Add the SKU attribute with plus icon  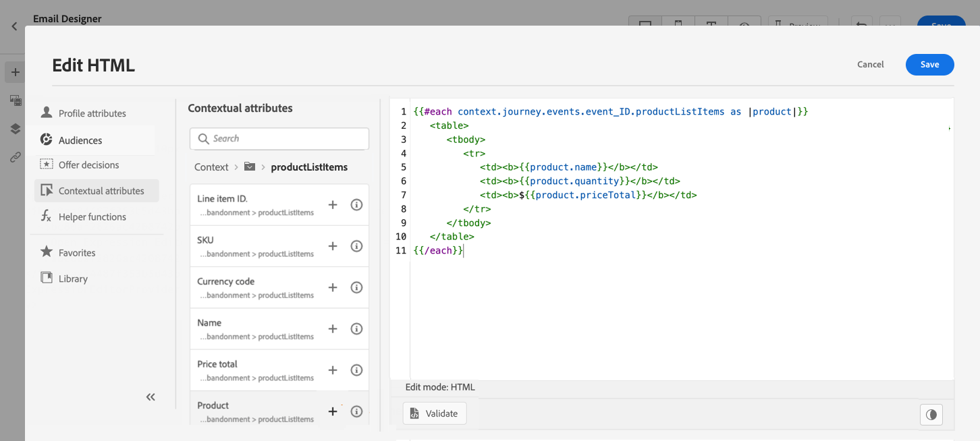pos(333,246)
